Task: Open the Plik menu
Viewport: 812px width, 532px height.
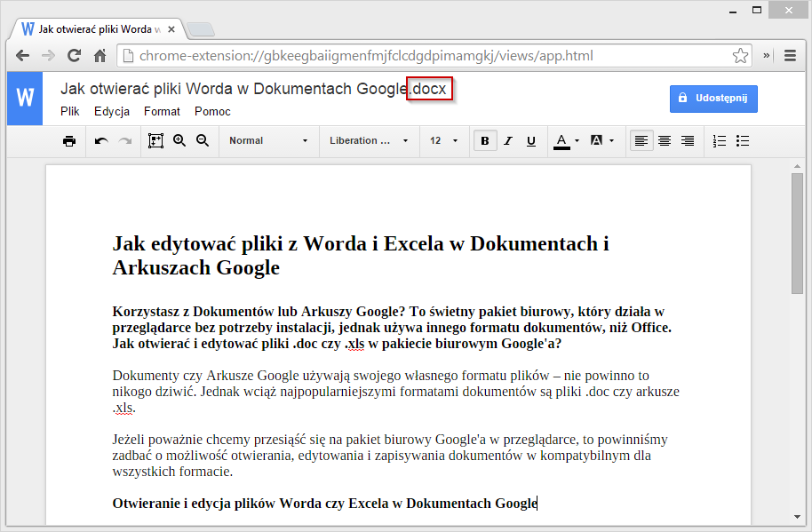Action: click(70, 111)
